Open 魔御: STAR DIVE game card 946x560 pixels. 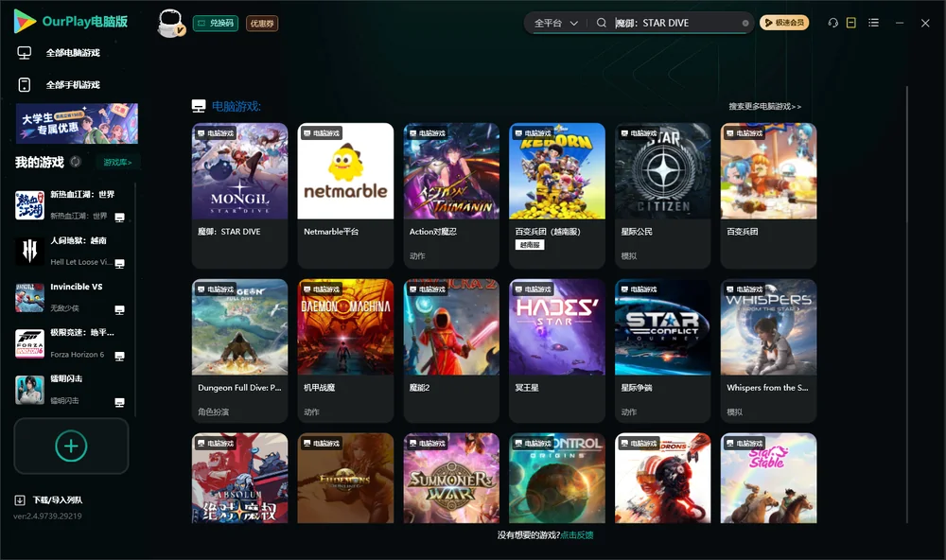239,196
